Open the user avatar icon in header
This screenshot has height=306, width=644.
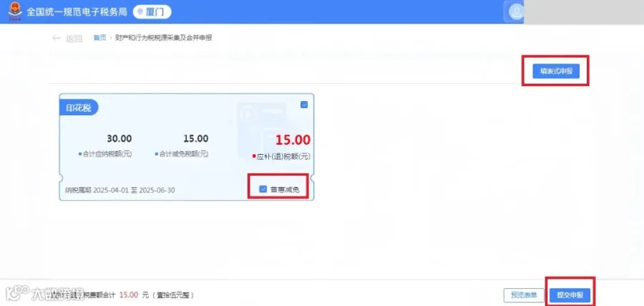click(x=516, y=11)
